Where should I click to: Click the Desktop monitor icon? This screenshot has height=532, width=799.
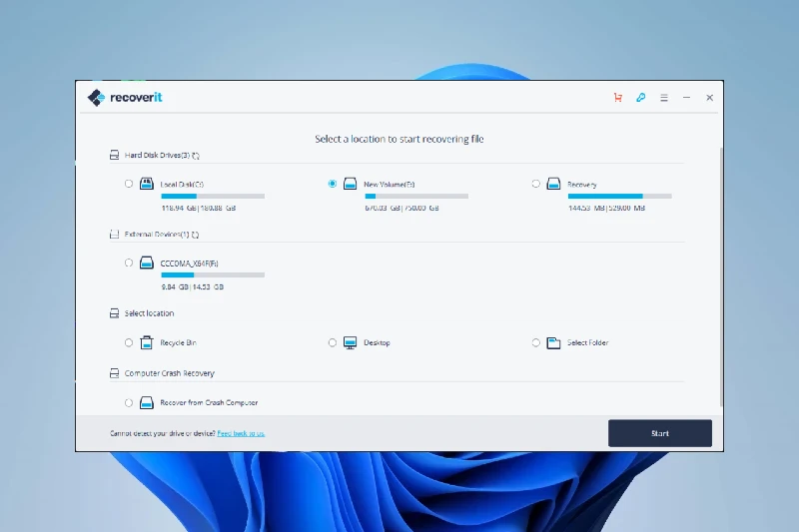[350, 342]
